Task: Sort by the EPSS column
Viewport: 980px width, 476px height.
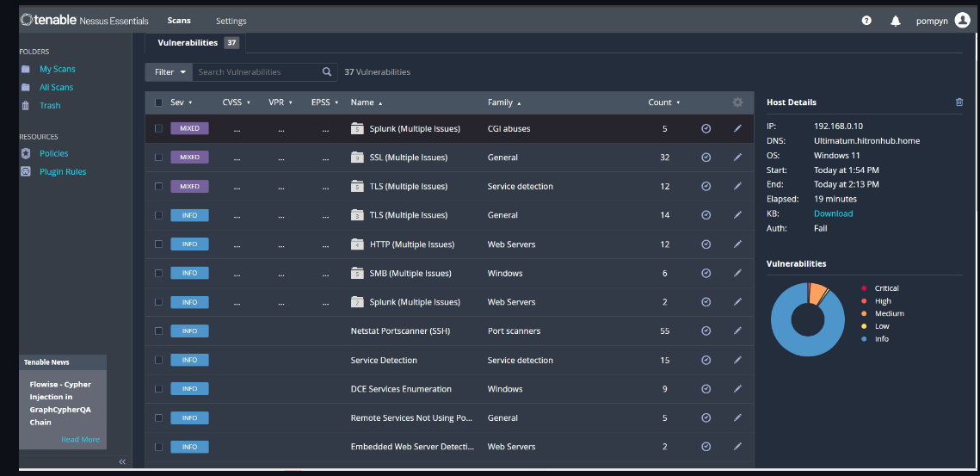Action: tap(325, 102)
